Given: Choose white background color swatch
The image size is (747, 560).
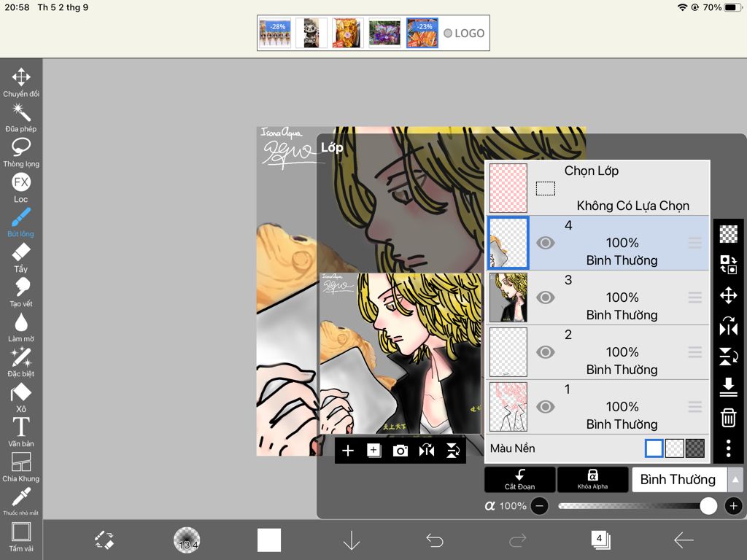Looking at the screenshot, I should [x=654, y=448].
